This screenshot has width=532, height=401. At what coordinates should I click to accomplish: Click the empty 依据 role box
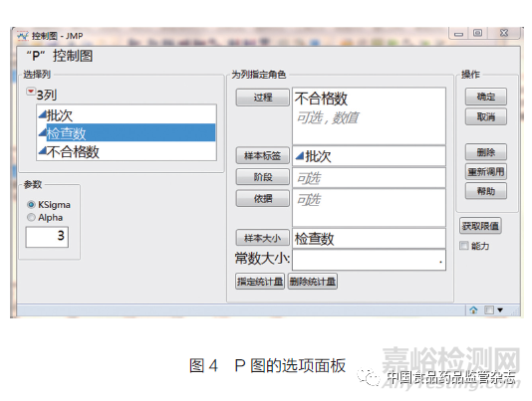click(x=370, y=207)
